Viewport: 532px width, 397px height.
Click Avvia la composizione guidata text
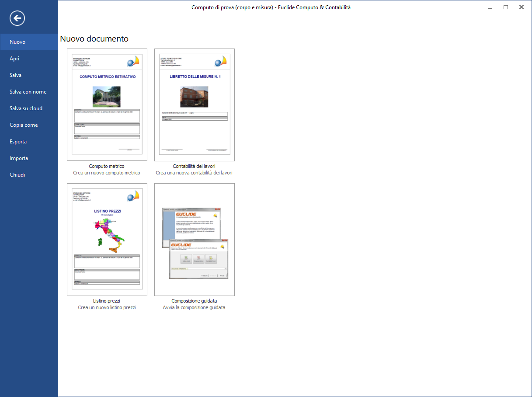[194, 307]
